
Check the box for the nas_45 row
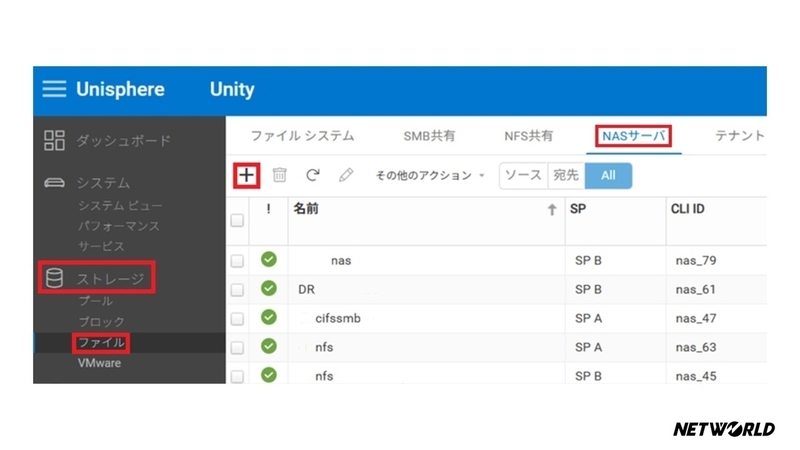pos(237,377)
